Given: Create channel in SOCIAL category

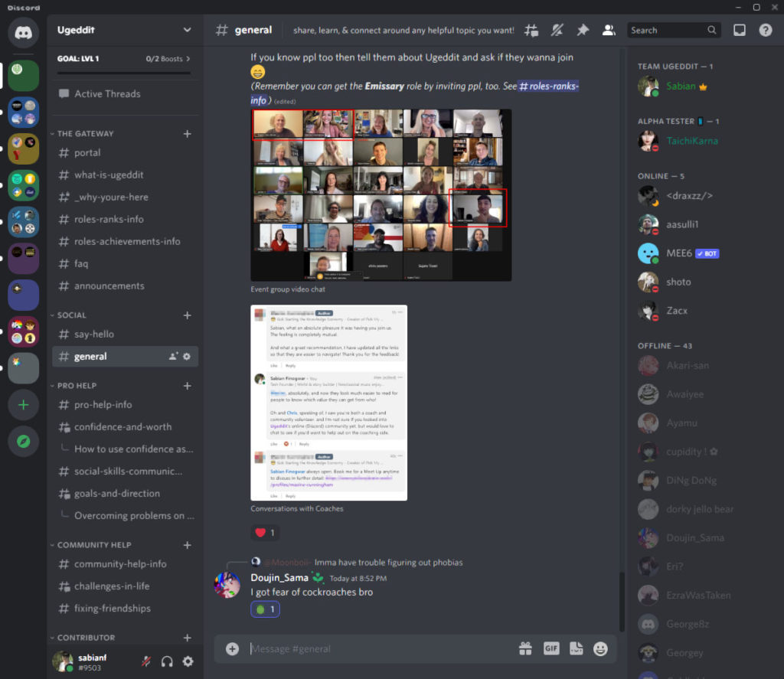Looking at the screenshot, I should [187, 315].
